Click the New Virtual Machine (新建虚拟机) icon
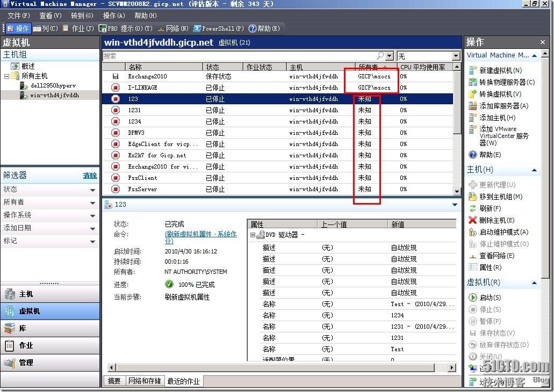The image size is (554, 392). pos(472,70)
